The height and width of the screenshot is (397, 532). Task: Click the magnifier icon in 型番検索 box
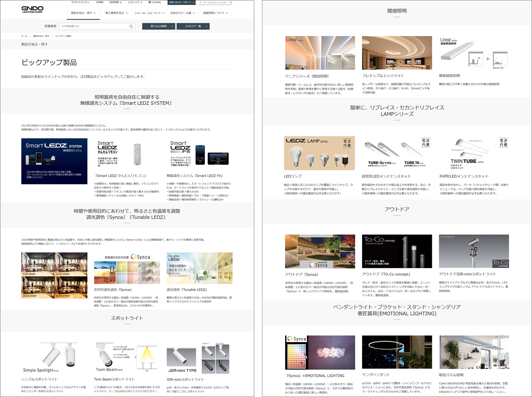pyautogui.click(x=131, y=26)
